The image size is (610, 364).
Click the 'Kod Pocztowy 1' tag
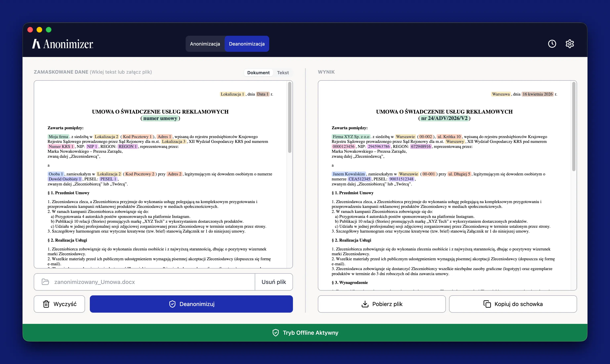click(137, 137)
